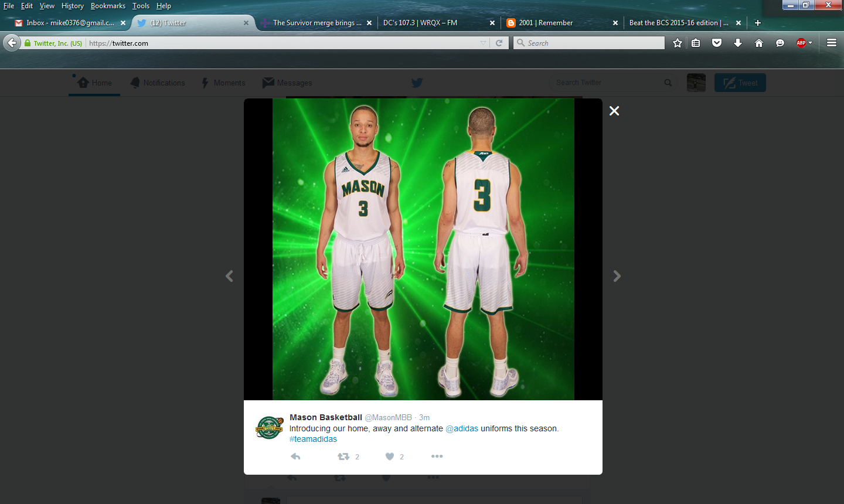
Task: Open the Downloads arrow panel
Action: (738, 43)
